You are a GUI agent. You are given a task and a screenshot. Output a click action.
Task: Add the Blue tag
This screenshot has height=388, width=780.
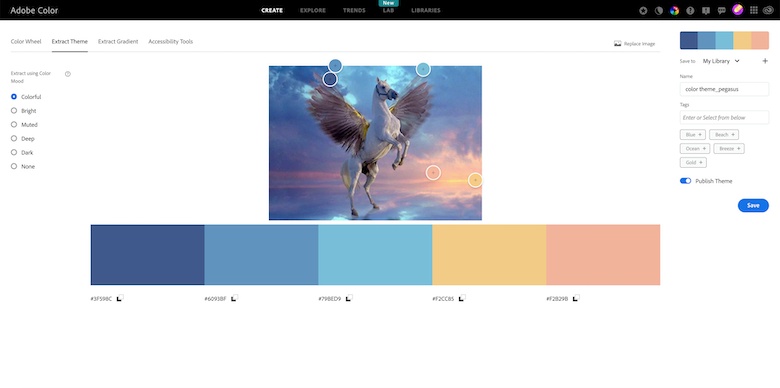click(692, 135)
